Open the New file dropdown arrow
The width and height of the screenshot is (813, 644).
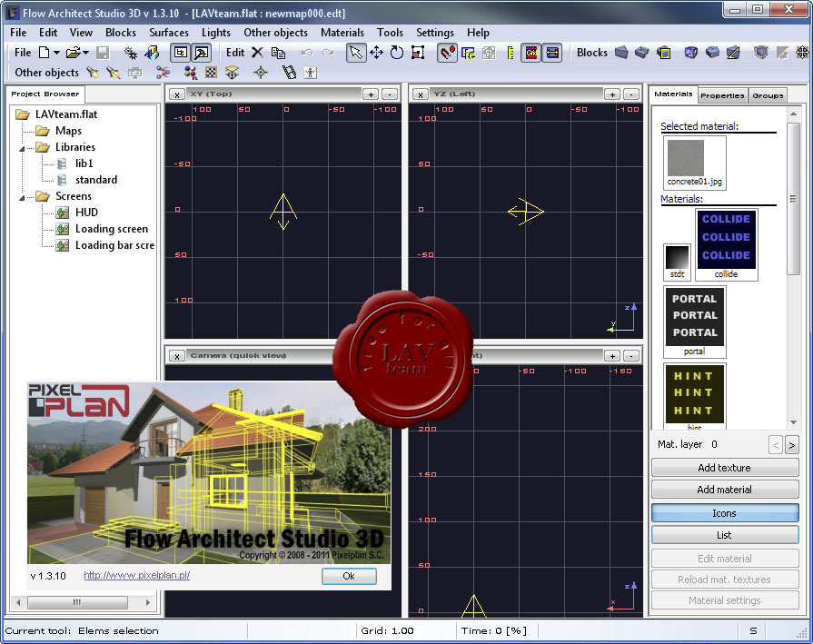pos(56,53)
